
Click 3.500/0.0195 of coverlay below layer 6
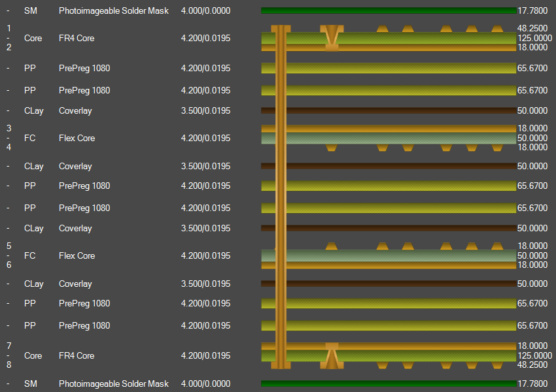click(205, 284)
